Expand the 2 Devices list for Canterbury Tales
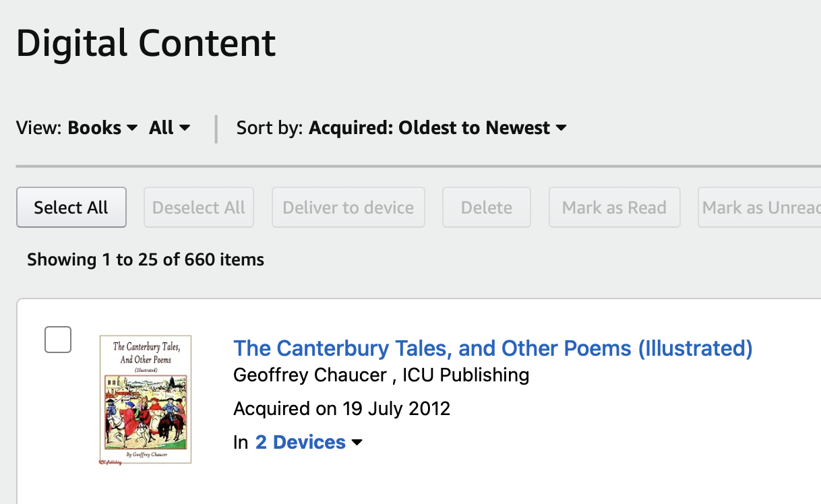The image size is (821, 504). (357, 442)
